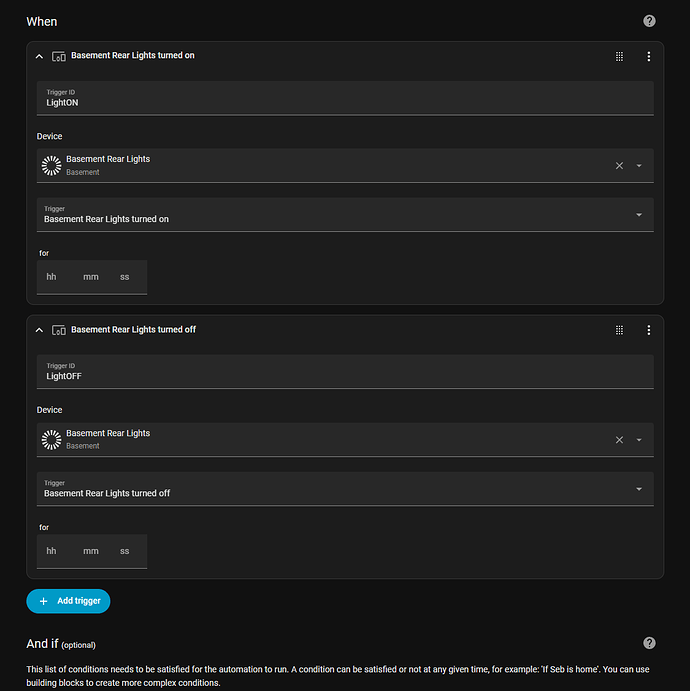Collapse the Basement Rear Lights turned on card

tap(39, 56)
